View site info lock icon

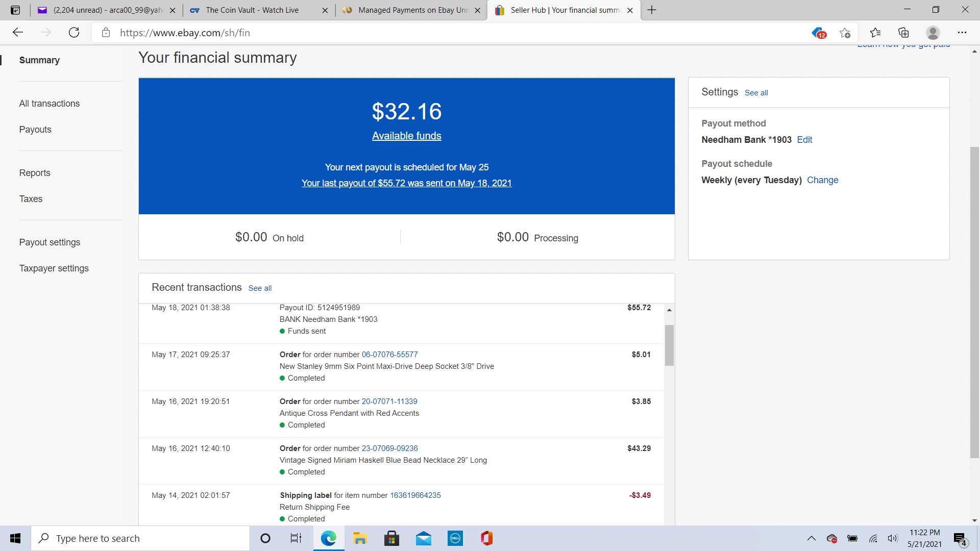(106, 33)
